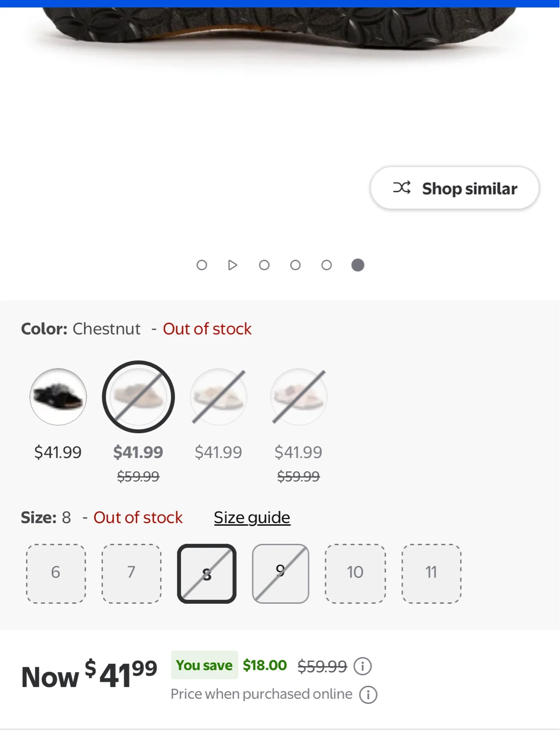Select the third carousel pagination dot
The image size is (560, 733).
point(264,265)
